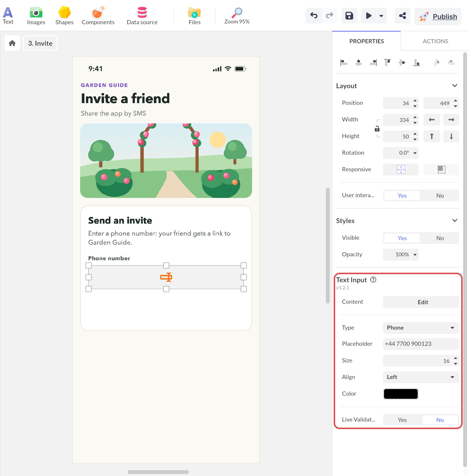Set Live Validation to Yes

pyautogui.click(x=402, y=420)
